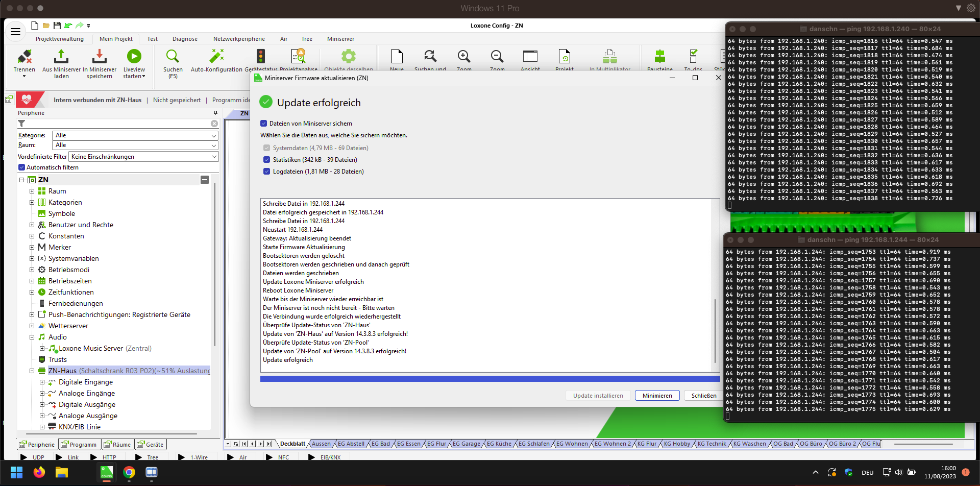
Task: Switch to the Diagnose ribbon tab
Action: coord(185,39)
